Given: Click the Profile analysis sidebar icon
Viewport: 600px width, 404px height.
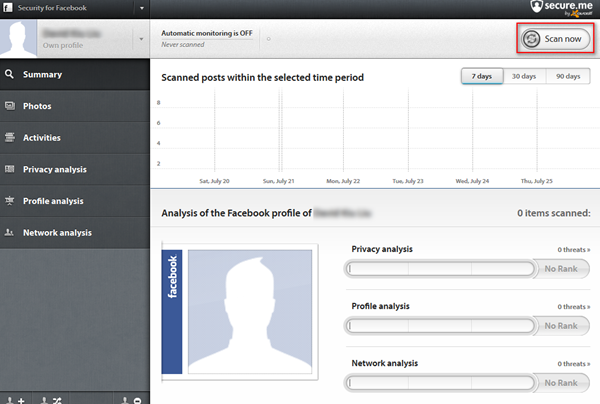Looking at the screenshot, I should point(9,201).
